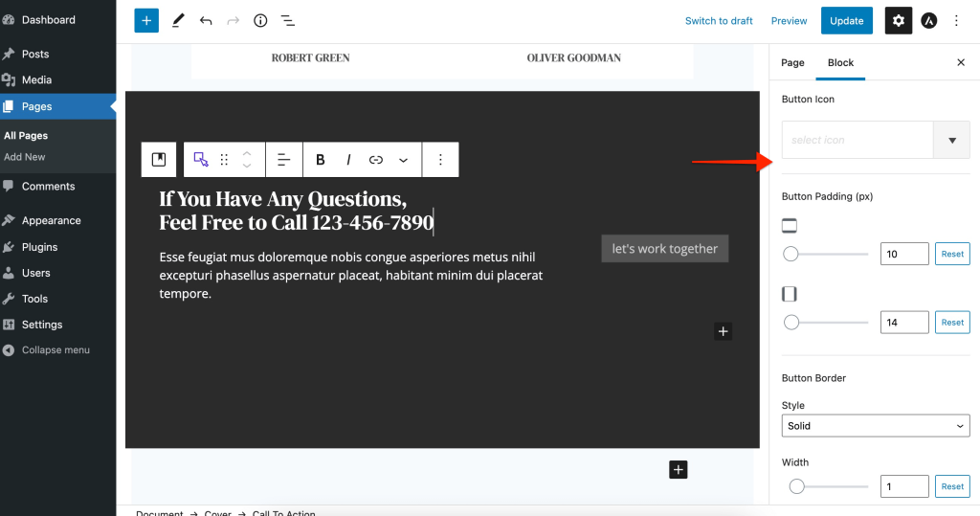Click the blue block inserter plus button

pyautogui.click(x=146, y=20)
